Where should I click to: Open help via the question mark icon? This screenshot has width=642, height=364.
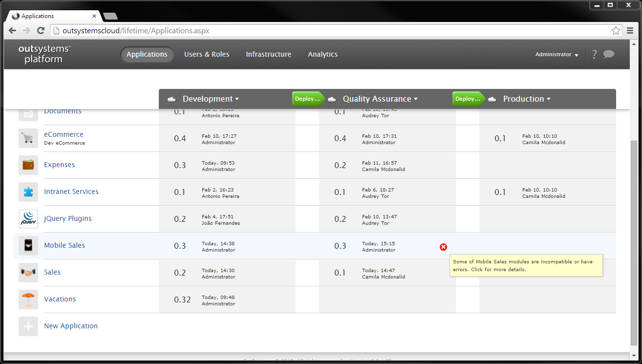(x=594, y=54)
